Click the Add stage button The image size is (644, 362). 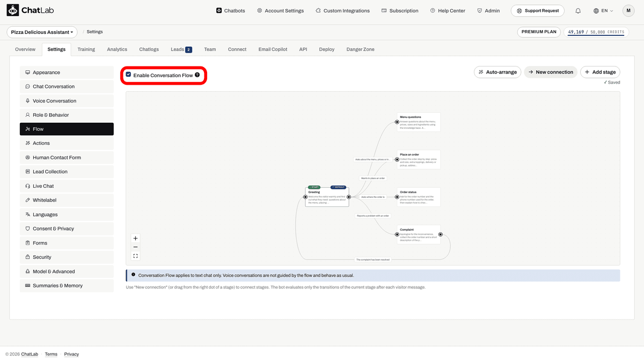tap(600, 72)
